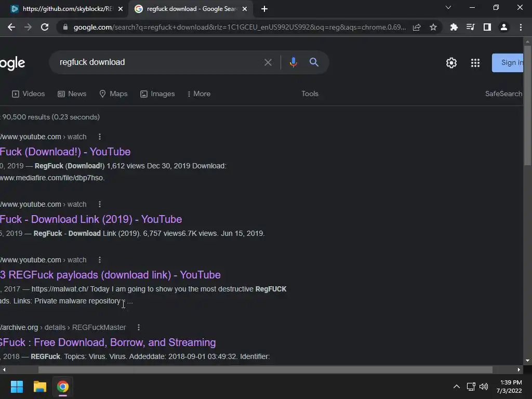The image size is (532, 399).
Task: Share this page from address bar
Action: (417, 27)
